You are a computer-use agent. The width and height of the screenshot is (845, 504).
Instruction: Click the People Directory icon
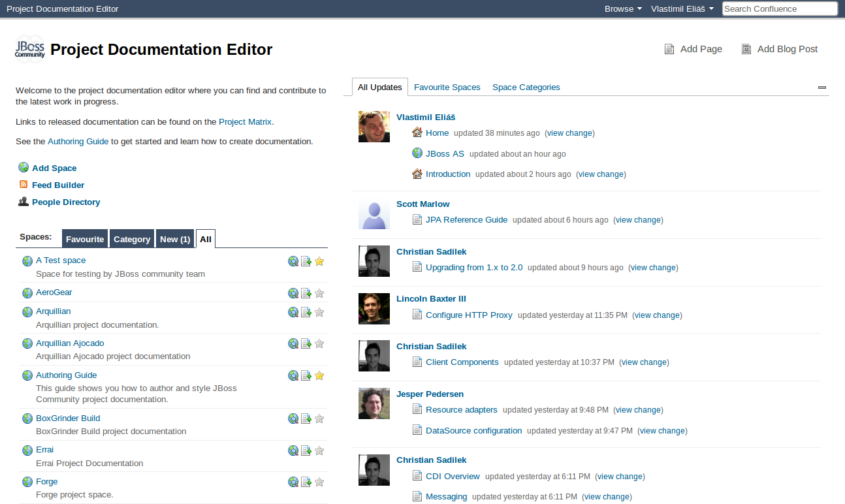pos(24,202)
